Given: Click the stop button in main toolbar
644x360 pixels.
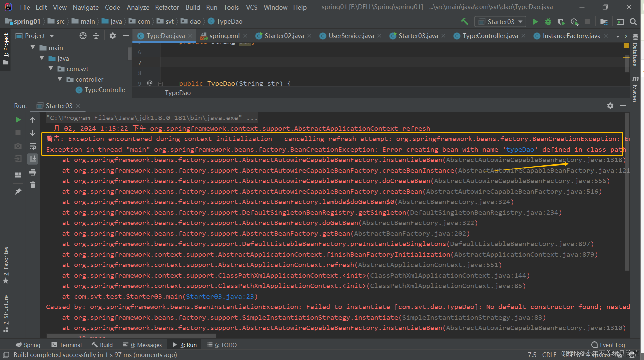Looking at the screenshot, I should pos(587,22).
